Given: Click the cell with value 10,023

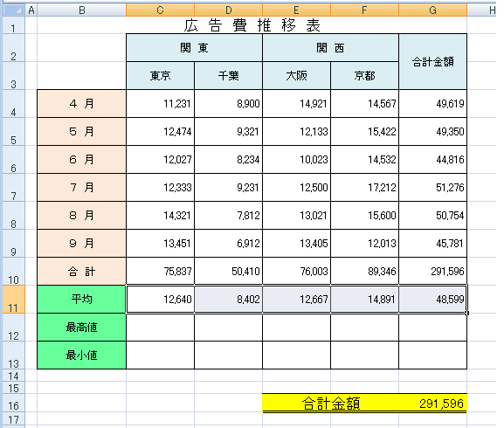Looking at the screenshot, I should pos(296,159).
